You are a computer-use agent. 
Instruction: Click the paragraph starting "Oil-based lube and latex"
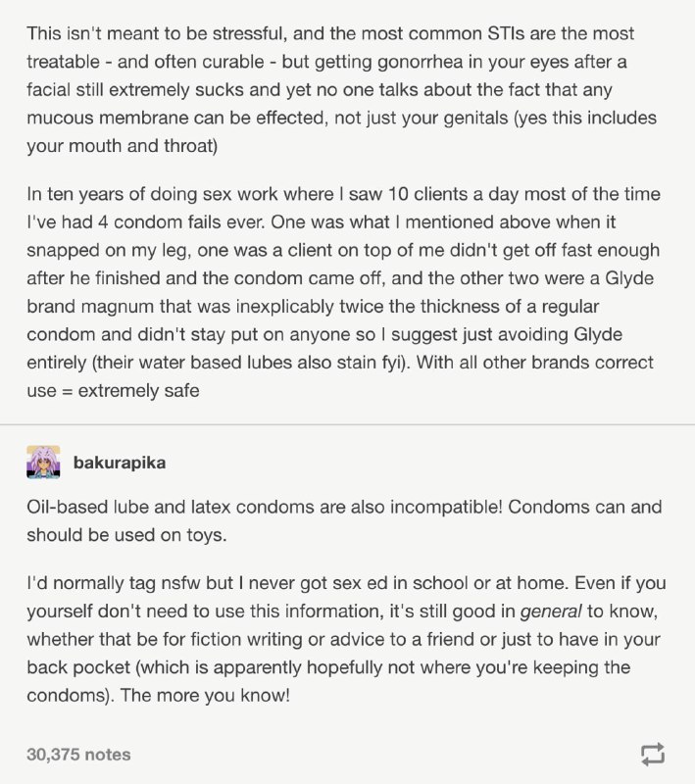(x=344, y=521)
